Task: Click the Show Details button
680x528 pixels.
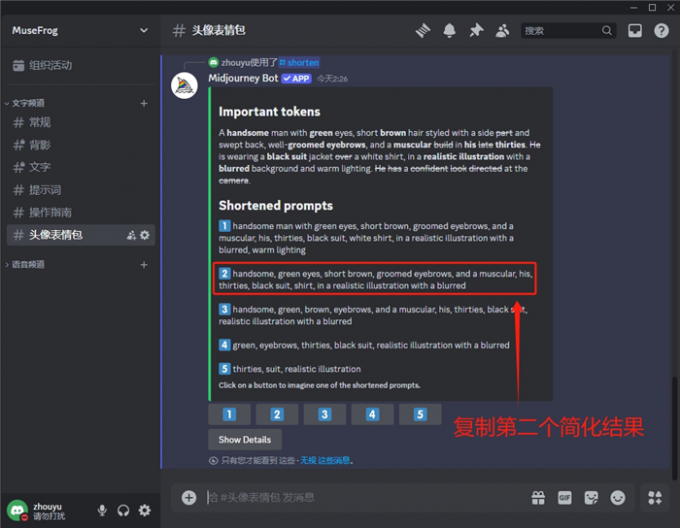Action: click(x=245, y=440)
